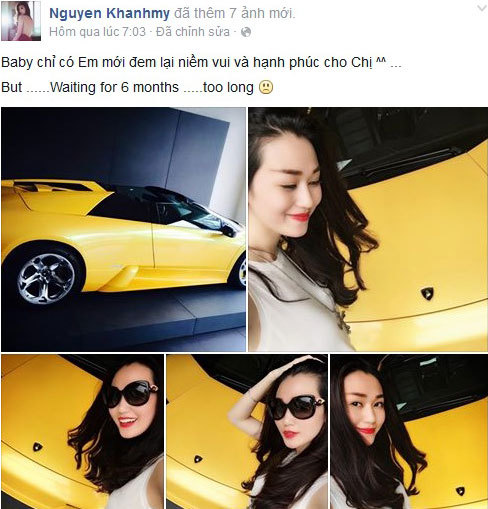Open the post options dropdown chevron
This screenshot has width=488, height=509.
point(481,9)
